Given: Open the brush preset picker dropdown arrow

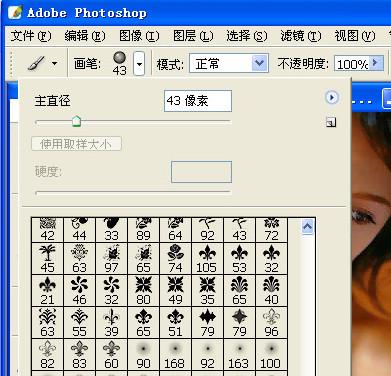Looking at the screenshot, I should click(139, 63).
